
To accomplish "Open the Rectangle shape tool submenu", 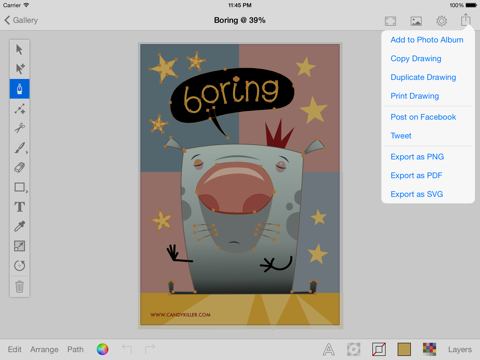I will (20, 187).
